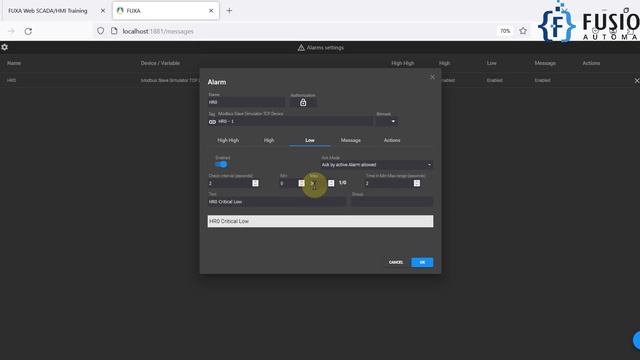
Task: Click the Device / Variable column header
Action: [160, 63]
